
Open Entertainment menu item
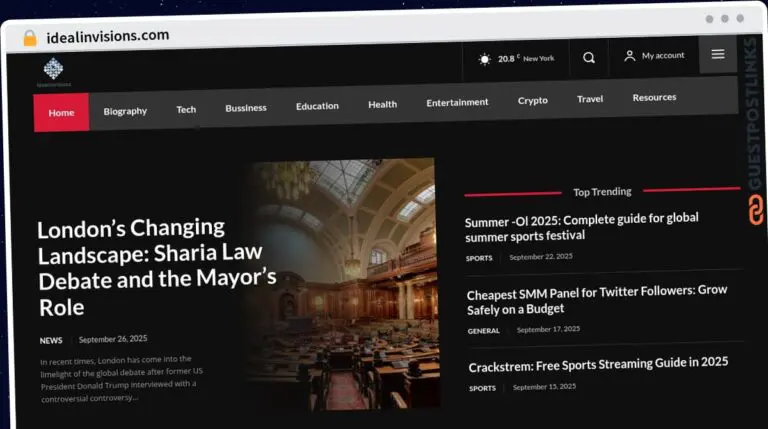point(457,102)
